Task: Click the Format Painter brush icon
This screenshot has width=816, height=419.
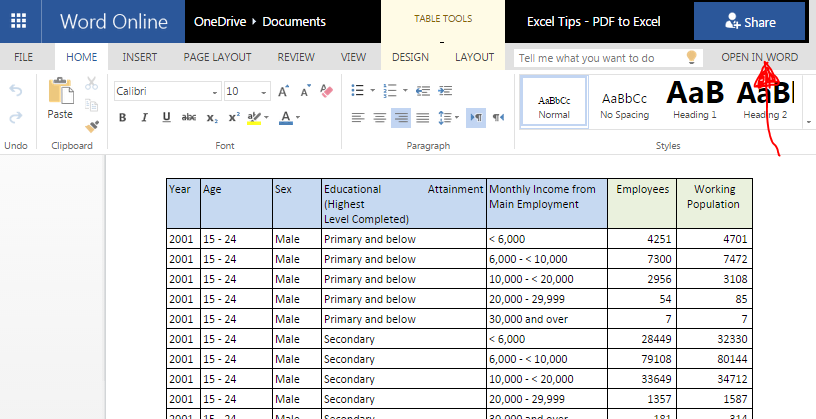Action: point(92,126)
